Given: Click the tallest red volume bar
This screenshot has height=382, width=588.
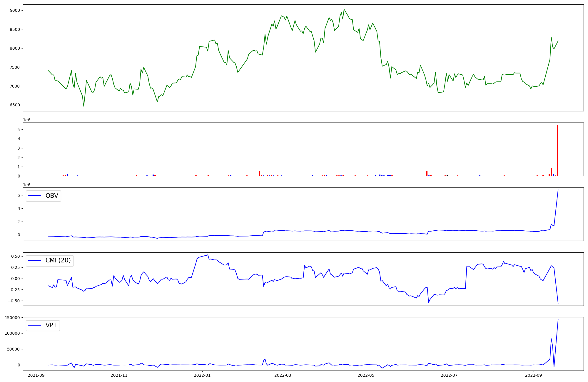Looking at the screenshot, I should pyautogui.click(x=557, y=150).
